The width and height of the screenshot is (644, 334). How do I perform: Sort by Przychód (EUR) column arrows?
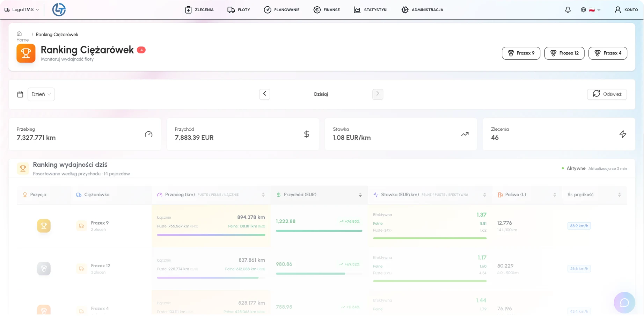point(360,195)
